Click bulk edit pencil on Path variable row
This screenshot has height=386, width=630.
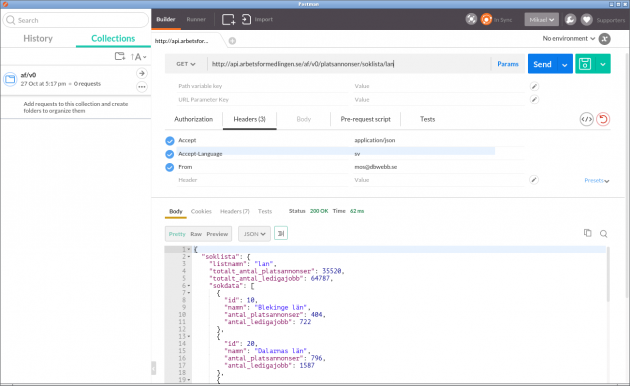click(534, 86)
